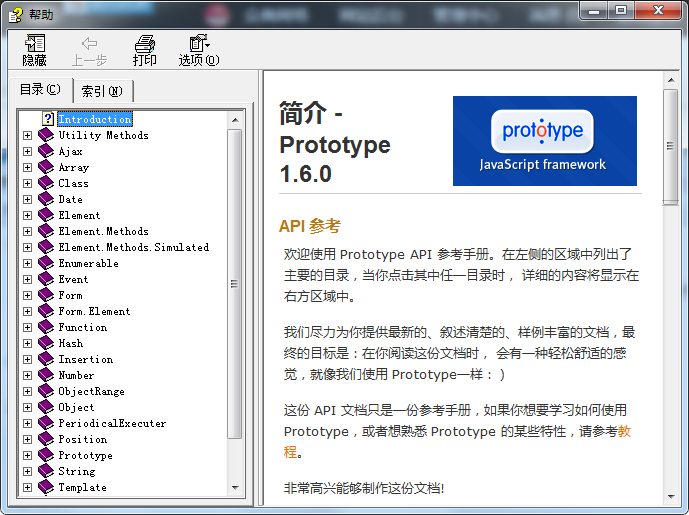Screen dimensions: 689x515
Task: Click the contents tree vertical scrollbar
Action: [x=235, y=300]
